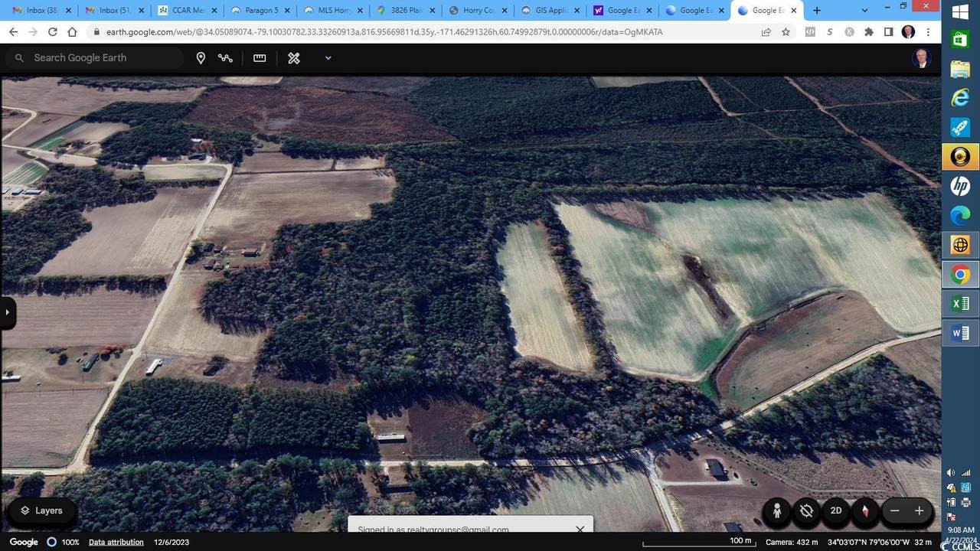This screenshot has width=980, height=551.
Task: Open Street View with Pegman icon
Action: (777, 510)
